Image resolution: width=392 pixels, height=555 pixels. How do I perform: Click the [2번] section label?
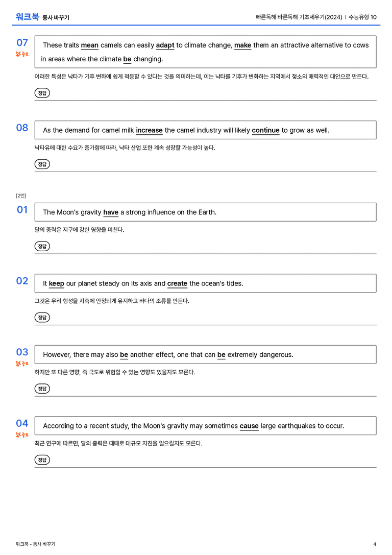[x=21, y=196]
